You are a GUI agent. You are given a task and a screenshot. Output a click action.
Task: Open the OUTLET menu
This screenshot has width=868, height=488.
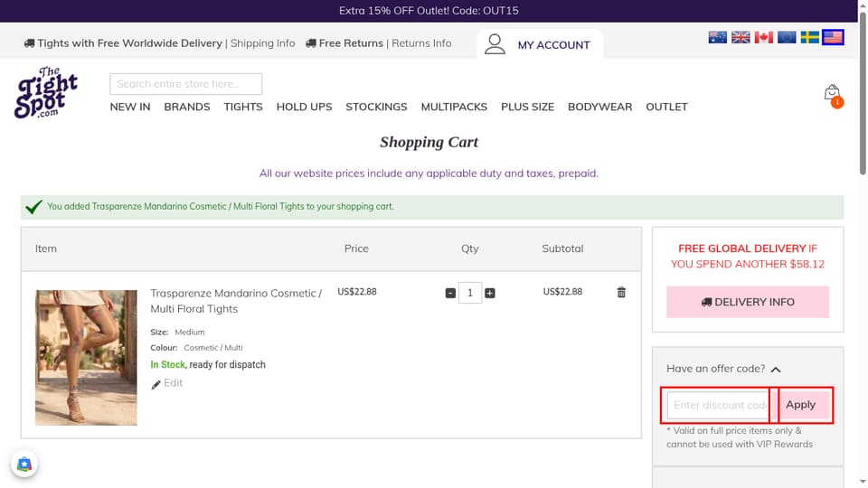(x=666, y=107)
